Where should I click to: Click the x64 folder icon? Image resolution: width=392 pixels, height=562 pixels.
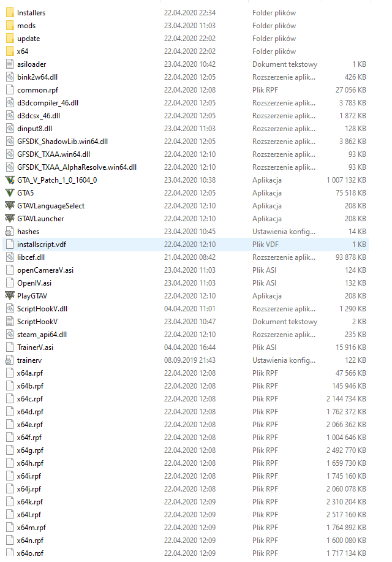pyautogui.click(x=10, y=51)
